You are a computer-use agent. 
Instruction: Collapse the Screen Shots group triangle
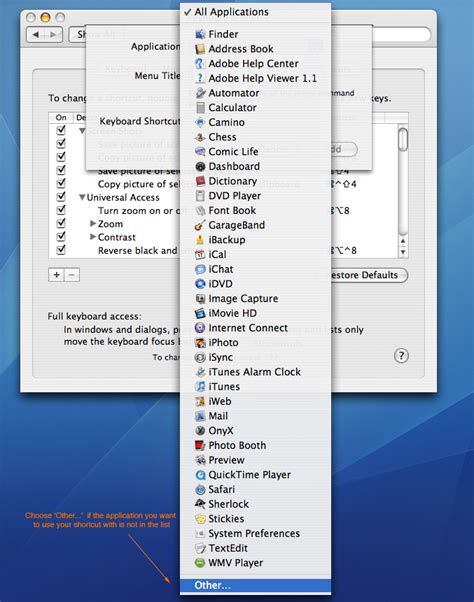82,131
